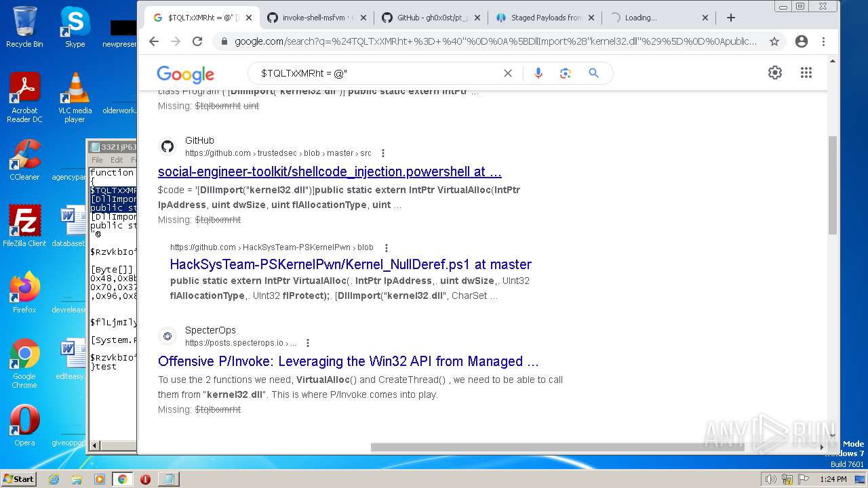The image size is (868, 488).
Task: Open Acrobat Reader DC shortcut
Action: (24, 98)
